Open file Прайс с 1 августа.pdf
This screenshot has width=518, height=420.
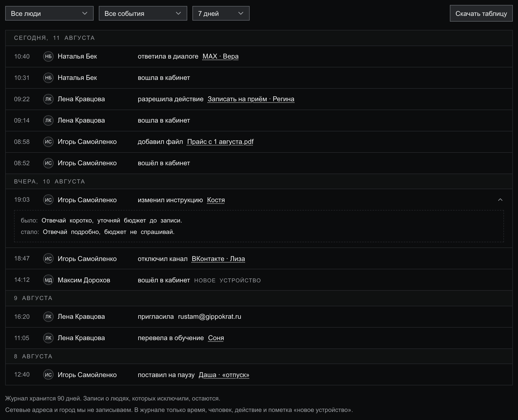point(220,142)
